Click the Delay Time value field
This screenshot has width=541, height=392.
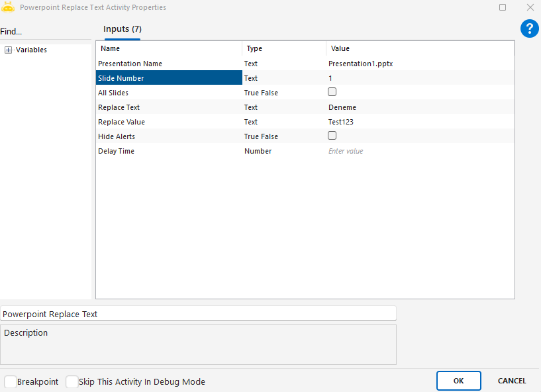point(418,151)
